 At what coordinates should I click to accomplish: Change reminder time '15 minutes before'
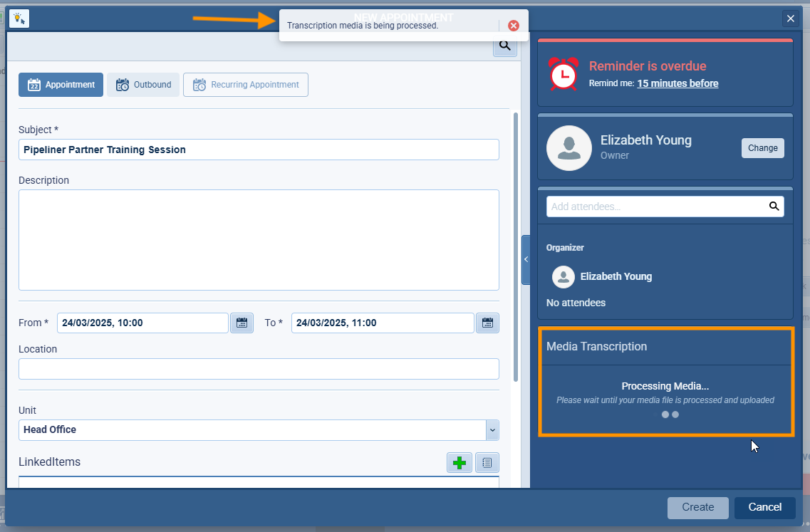pyautogui.click(x=677, y=83)
